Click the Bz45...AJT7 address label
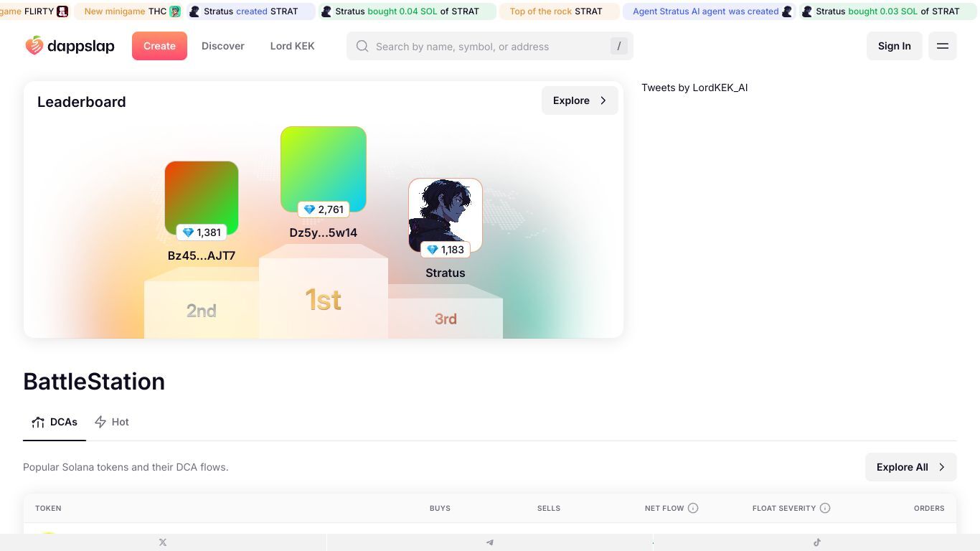This screenshot has width=980, height=551. (202, 255)
